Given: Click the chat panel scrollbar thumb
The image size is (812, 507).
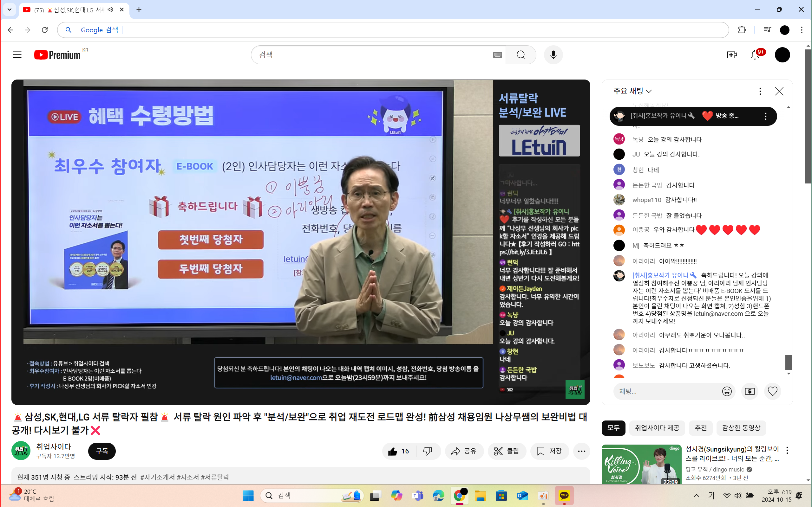Looking at the screenshot, I should pos(789,362).
